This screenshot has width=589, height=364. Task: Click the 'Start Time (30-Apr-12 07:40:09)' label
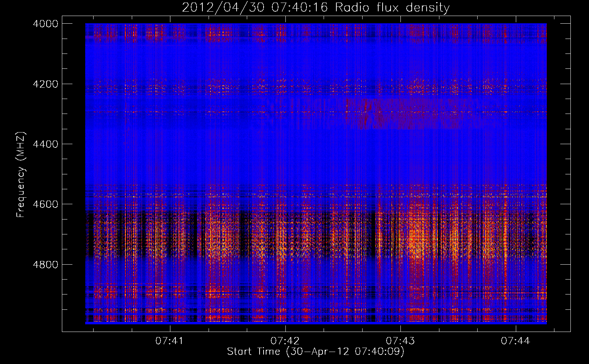point(316,352)
